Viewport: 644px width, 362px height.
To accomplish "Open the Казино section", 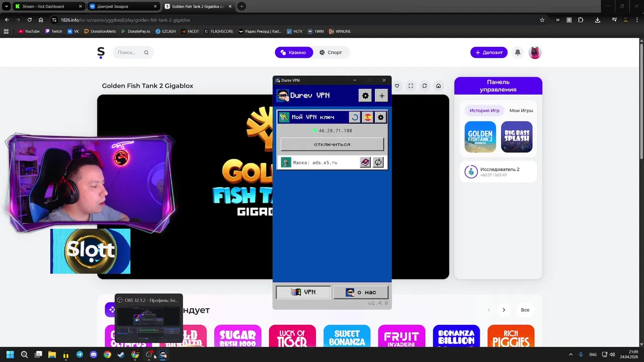I will coord(294,52).
